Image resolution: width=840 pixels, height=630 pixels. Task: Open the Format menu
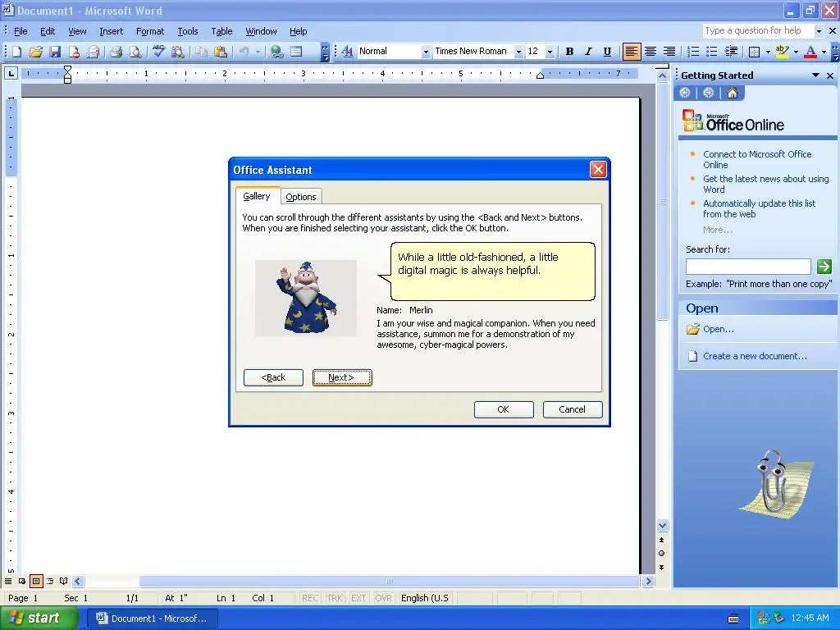(x=150, y=31)
